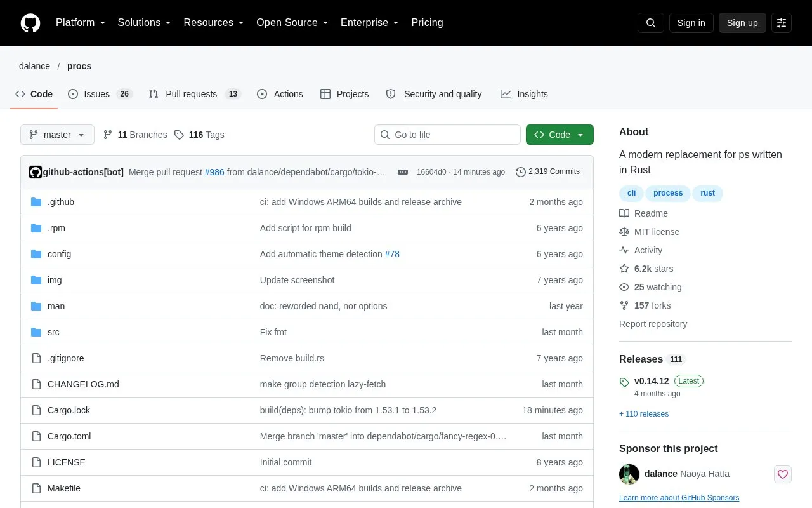Image resolution: width=812 pixels, height=508 pixels.
Task: Click the Activity pulse icon
Action: point(624,250)
